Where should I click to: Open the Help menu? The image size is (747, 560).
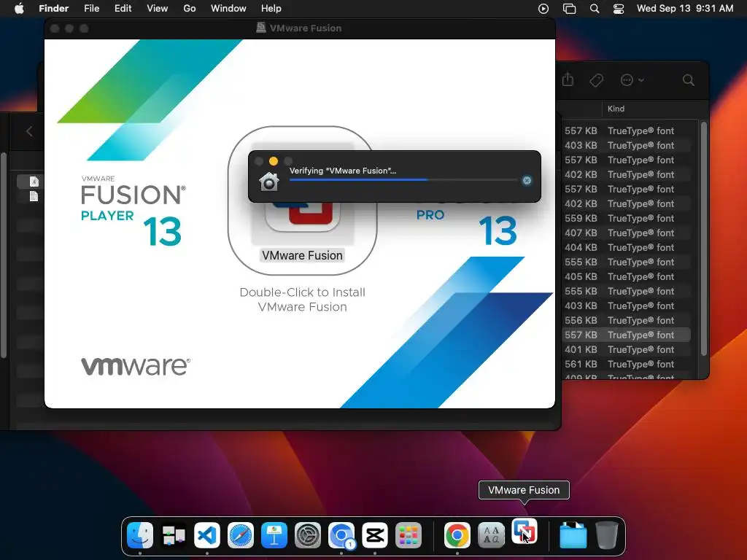[x=271, y=9]
